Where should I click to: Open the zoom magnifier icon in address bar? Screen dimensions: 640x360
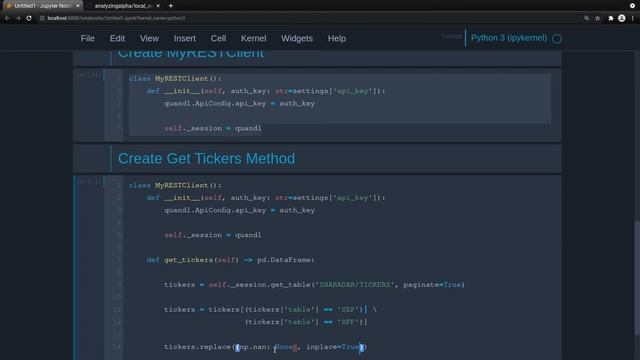click(x=587, y=18)
